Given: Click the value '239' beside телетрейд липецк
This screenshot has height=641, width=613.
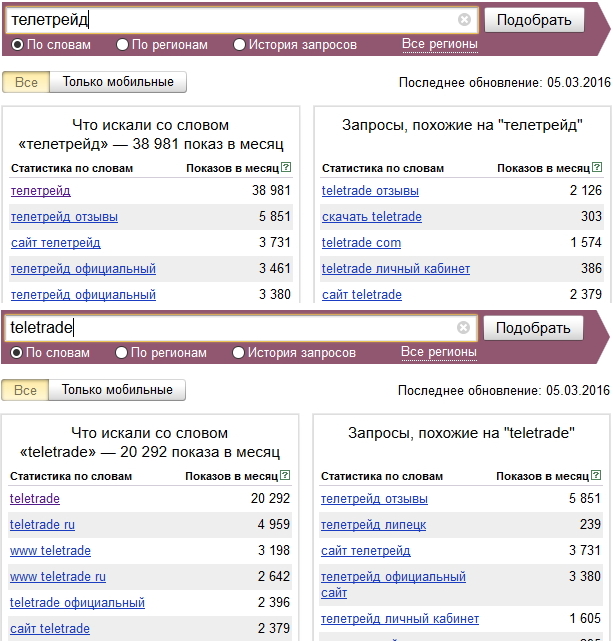Looking at the screenshot, I should click(590, 524).
